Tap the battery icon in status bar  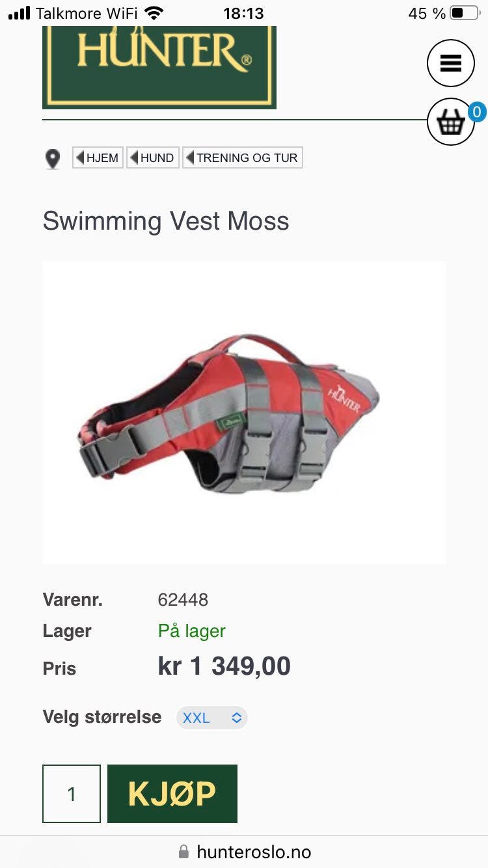pos(465,13)
